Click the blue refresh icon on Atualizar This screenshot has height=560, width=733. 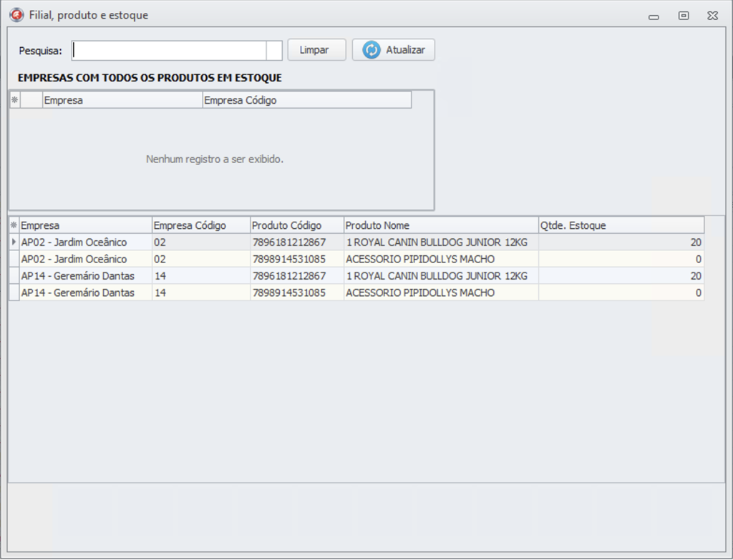coord(371,50)
